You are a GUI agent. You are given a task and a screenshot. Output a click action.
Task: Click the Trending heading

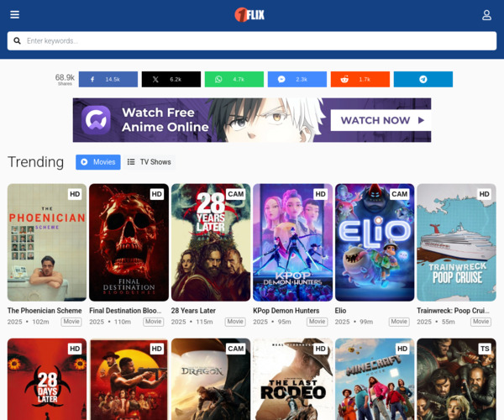tap(35, 162)
